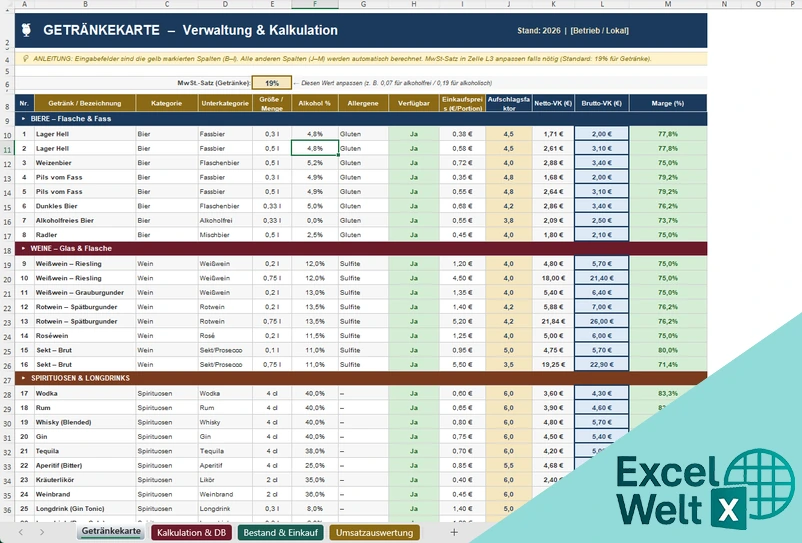Click the lightbulb icon in instructions row
This screenshot has width=802, height=543.
point(26,59)
